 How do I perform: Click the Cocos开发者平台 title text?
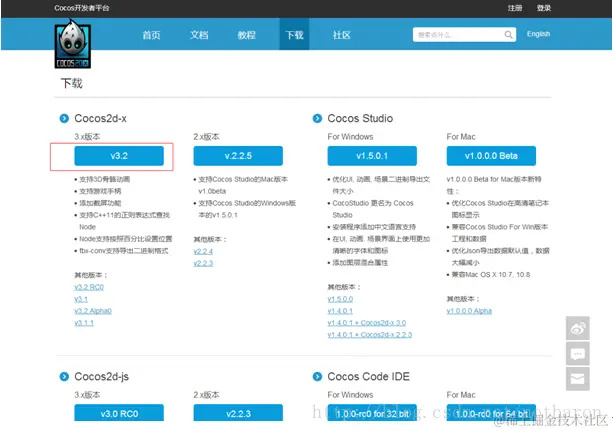click(82, 8)
